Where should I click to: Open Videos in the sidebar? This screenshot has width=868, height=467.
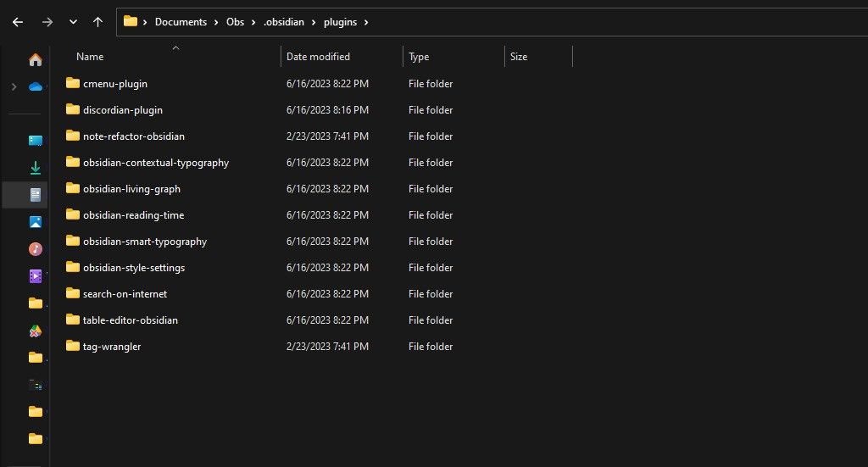point(36,276)
